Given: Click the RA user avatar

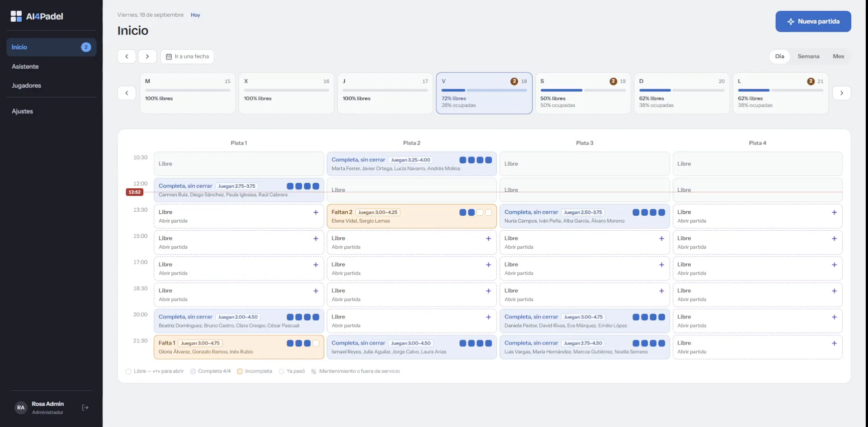Looking at the screenshot, I should (x=21, y=408).
